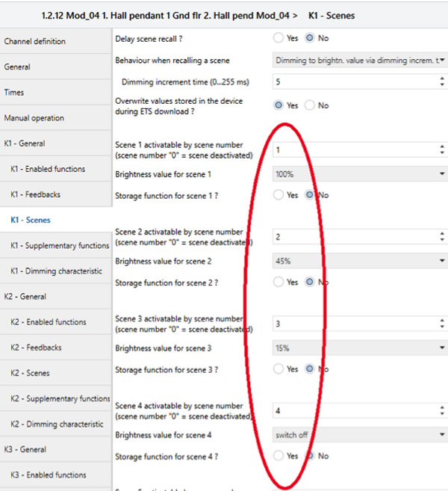448x491 pixels.
Task: Open Behaviour when recalling a scene dropdown
Action: [x=360, y=60]
